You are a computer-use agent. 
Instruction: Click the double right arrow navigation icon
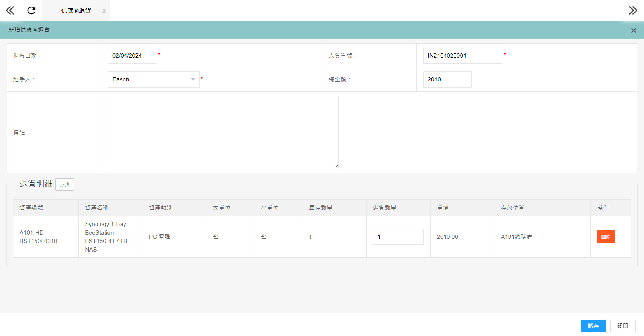click(x=633, y=10)
